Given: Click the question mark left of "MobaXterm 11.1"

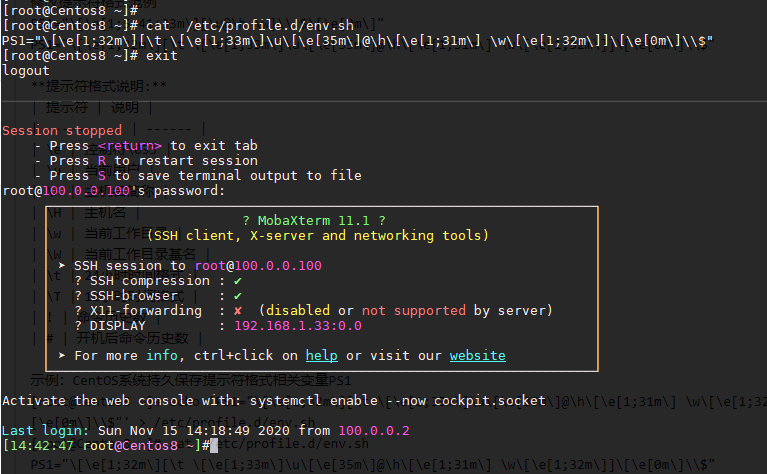Looking at the screenshot, I should tap(246, 220).
